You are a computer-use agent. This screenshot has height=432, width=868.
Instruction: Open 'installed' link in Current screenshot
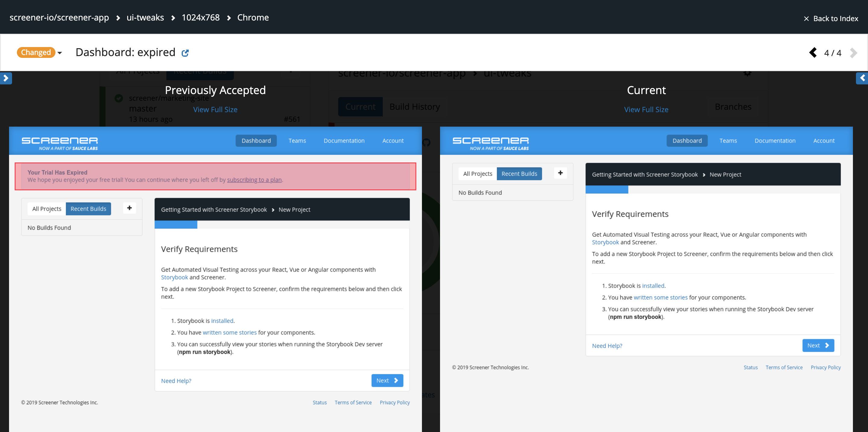point(653,286)
